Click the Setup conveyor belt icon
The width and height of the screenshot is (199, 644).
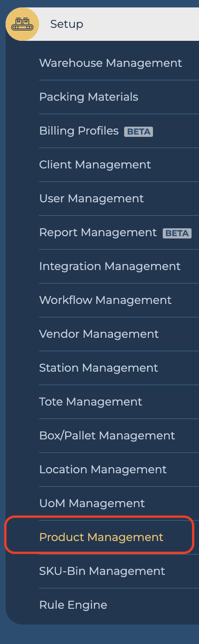pyautogui.click(x=22, y=24)
